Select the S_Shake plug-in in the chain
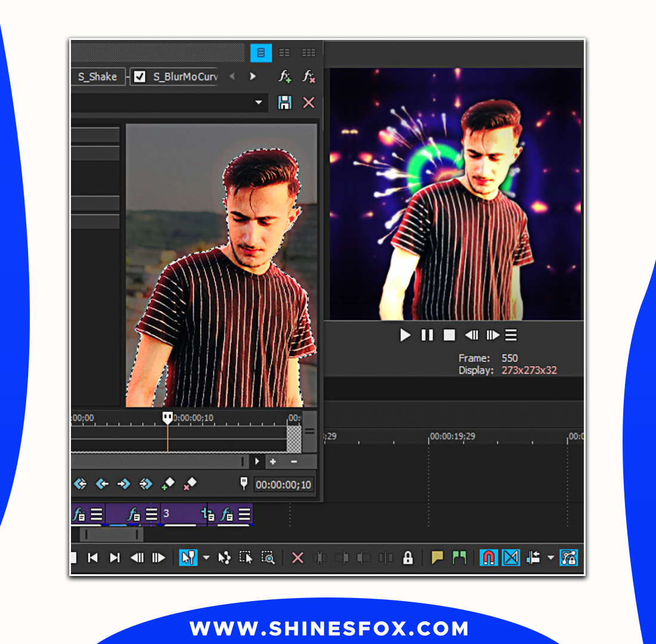The height and width of the screenshot is (644, 656). tap(97, 76)
